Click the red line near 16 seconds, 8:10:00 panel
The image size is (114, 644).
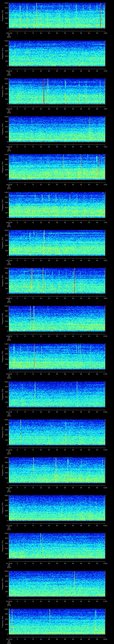click(x=34, y=356)
